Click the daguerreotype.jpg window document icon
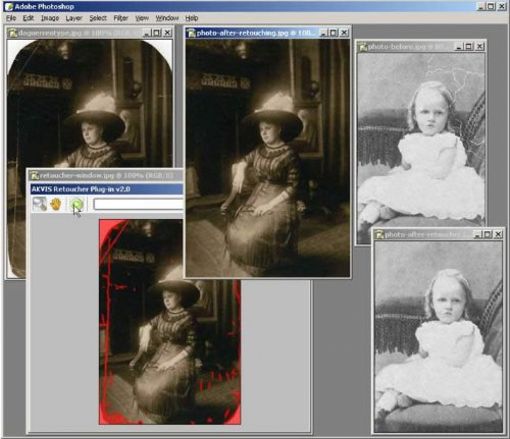Image resolution: width=510 pixels, height=439 pixels. tap(13, 33)
